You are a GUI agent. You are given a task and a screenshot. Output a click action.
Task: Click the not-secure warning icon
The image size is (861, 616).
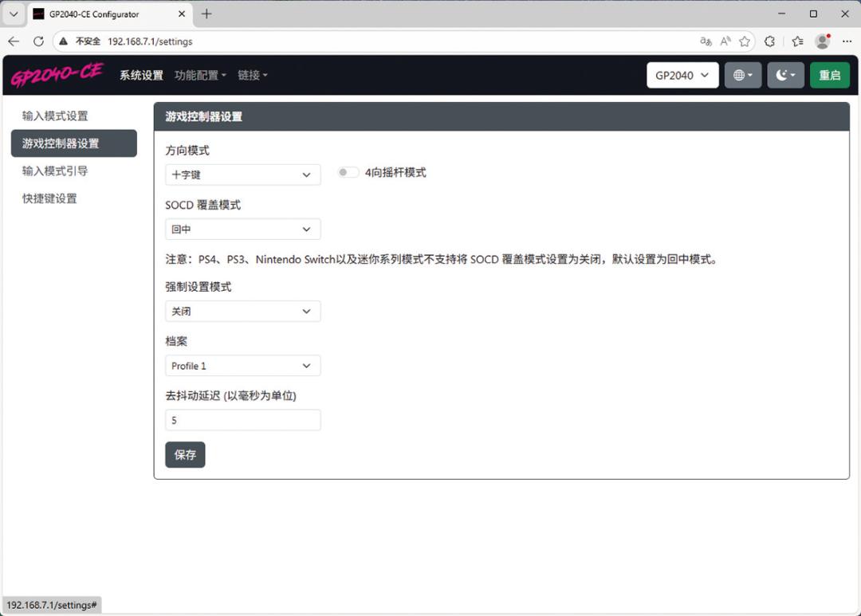point(64,41)
